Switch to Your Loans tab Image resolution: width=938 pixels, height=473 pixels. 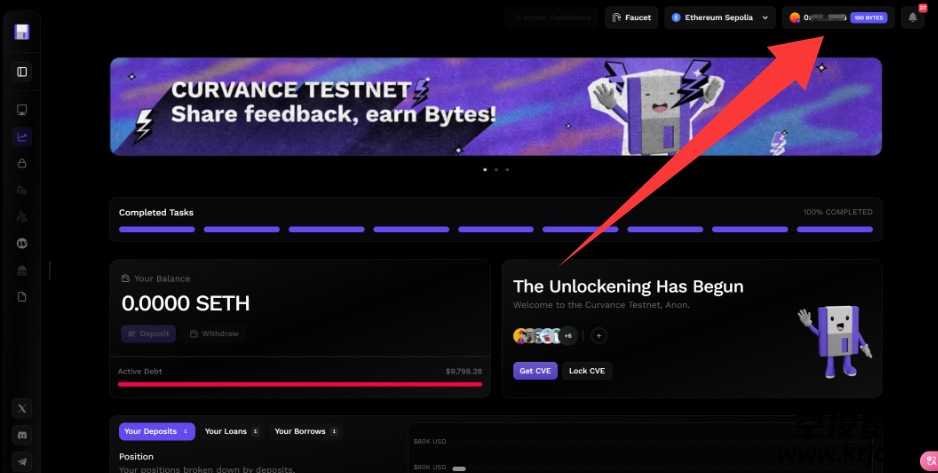coord(232,431)
